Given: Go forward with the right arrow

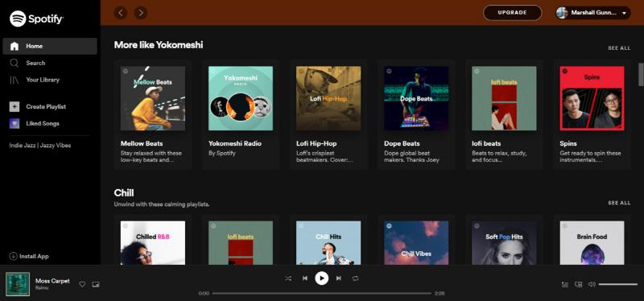Looking at the screenshot, I should [x=140, y=13].
